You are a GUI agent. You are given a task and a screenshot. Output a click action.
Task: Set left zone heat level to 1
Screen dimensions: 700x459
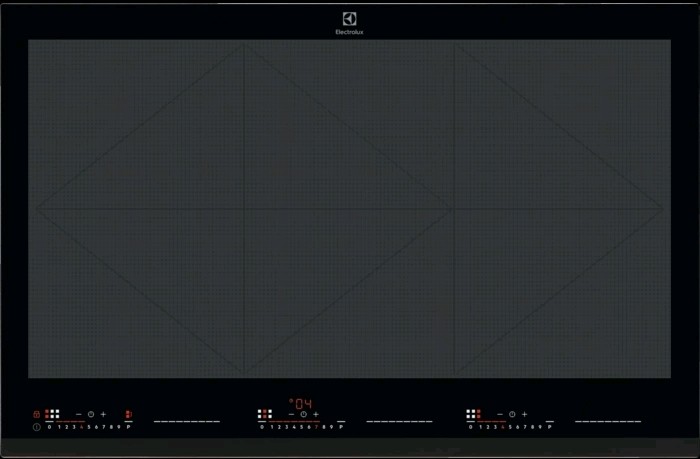[59, 427]
